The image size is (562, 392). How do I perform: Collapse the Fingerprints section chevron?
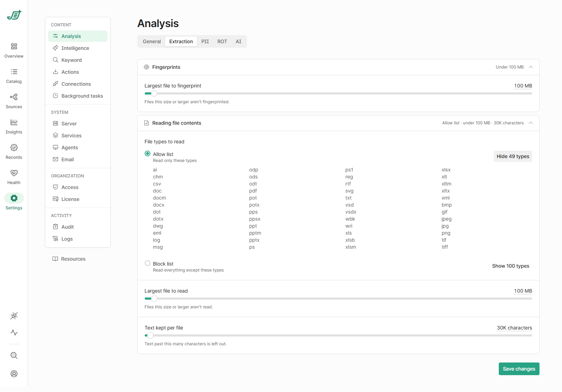(x=531, y=67)
